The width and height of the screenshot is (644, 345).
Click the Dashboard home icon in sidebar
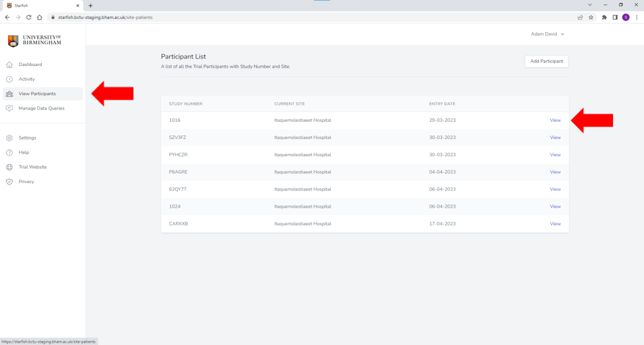point(9,65)
